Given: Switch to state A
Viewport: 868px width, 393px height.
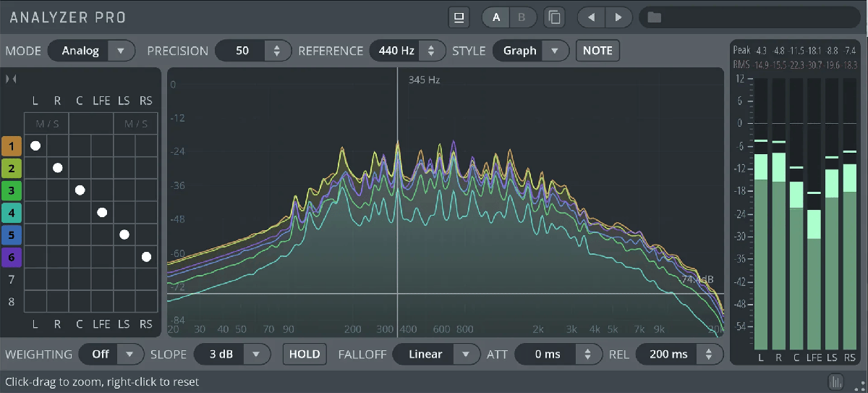Looking at the screenshot, I should [x=496, y=17].
